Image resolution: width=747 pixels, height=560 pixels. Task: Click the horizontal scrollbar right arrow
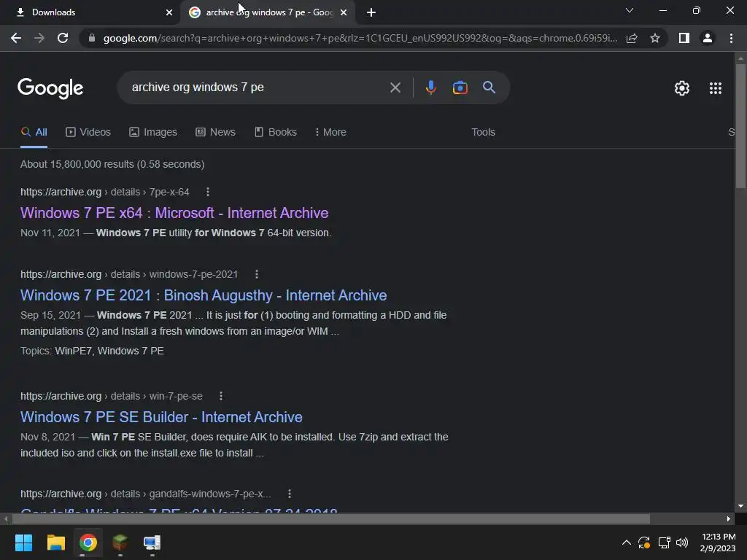[x=729, y=518]
